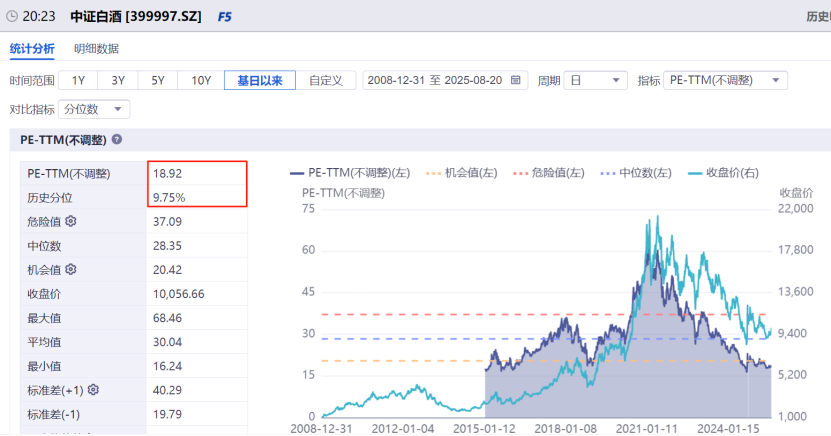Click the 平均值 row label
Image resolution: width=831 pixels, height=436 pixels.
44,342
